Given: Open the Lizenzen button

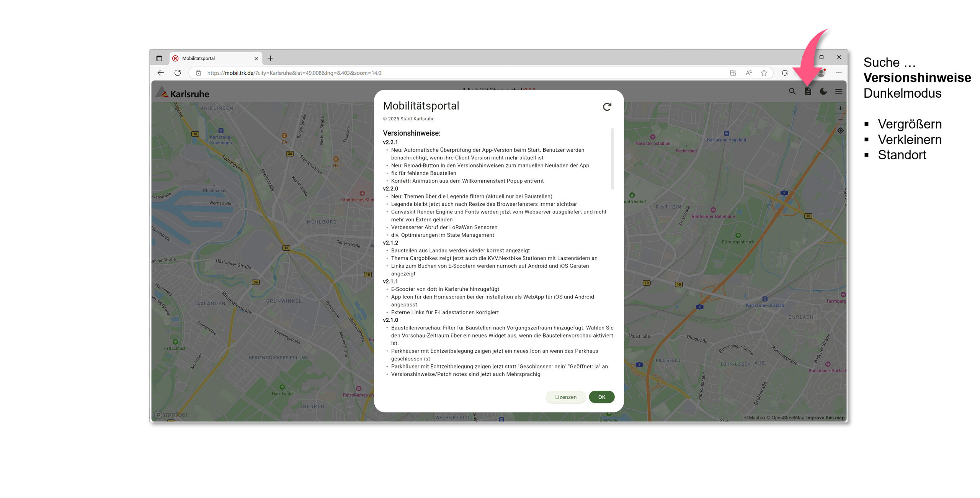Looking at the screenshot, I should (565, 397).
